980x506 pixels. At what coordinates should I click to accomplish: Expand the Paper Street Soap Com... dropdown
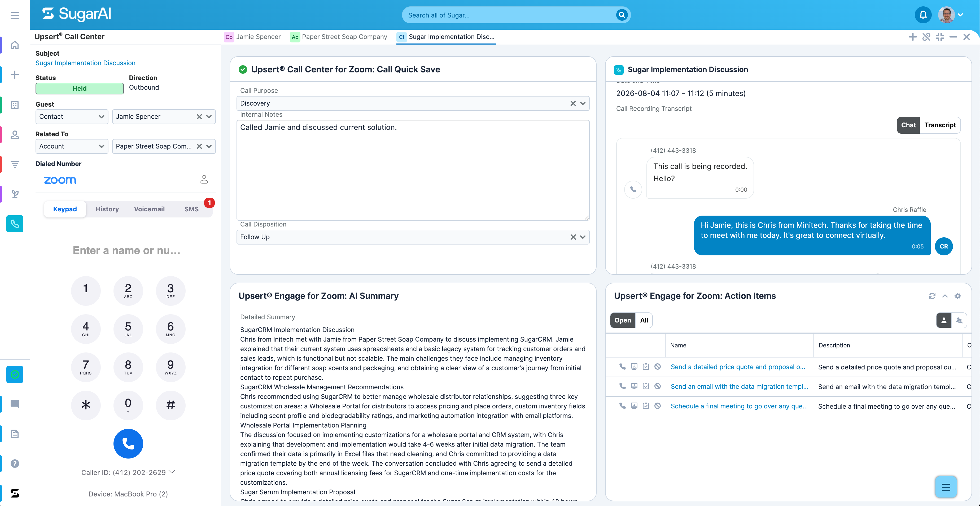pos(209,146)
